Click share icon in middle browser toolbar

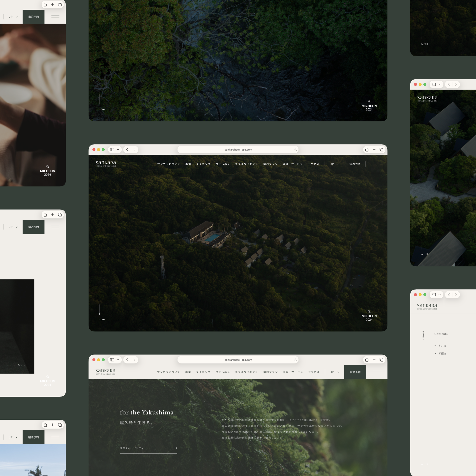(x=367, y=149)
